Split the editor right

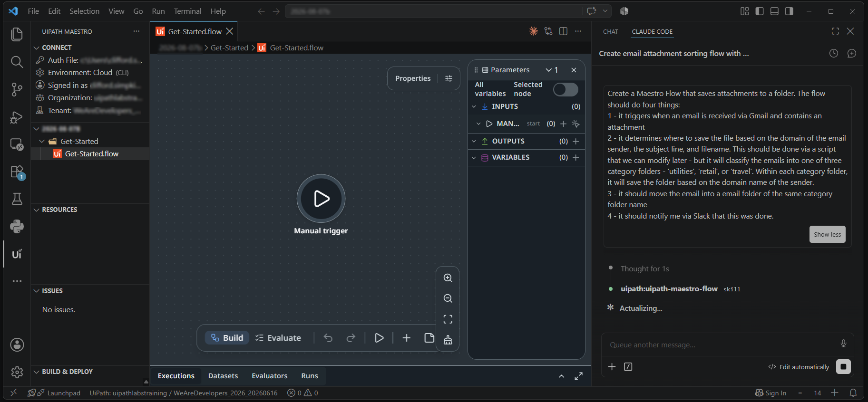click(x=563, y=31)
